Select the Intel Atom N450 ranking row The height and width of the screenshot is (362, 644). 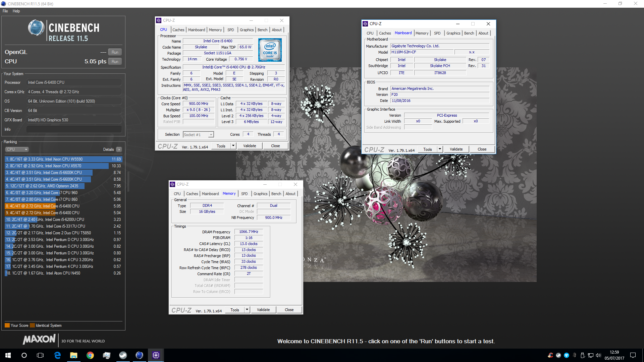[x=63, y=273]
